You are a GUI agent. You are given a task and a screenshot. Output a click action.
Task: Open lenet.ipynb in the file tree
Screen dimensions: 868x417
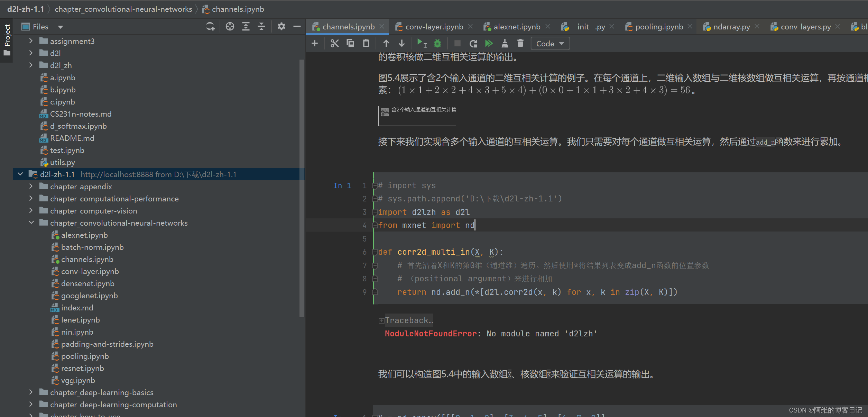(x=80, y=320)
